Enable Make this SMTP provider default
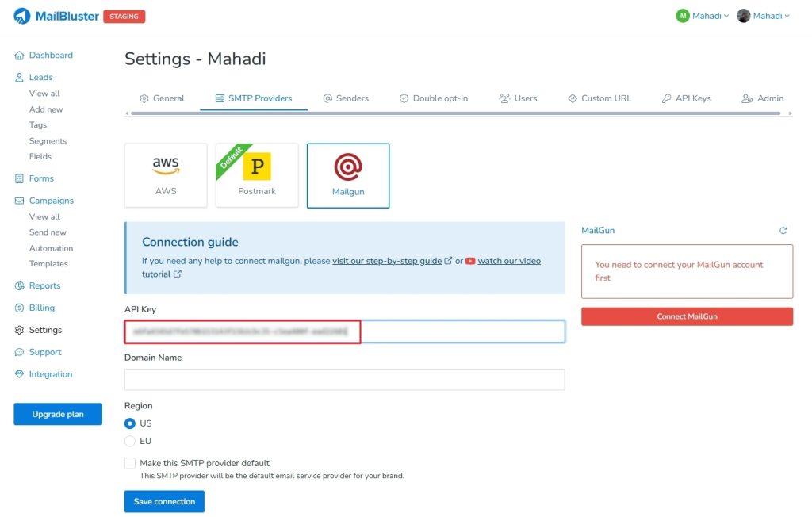The image size is (812, 517). (129, 463)
